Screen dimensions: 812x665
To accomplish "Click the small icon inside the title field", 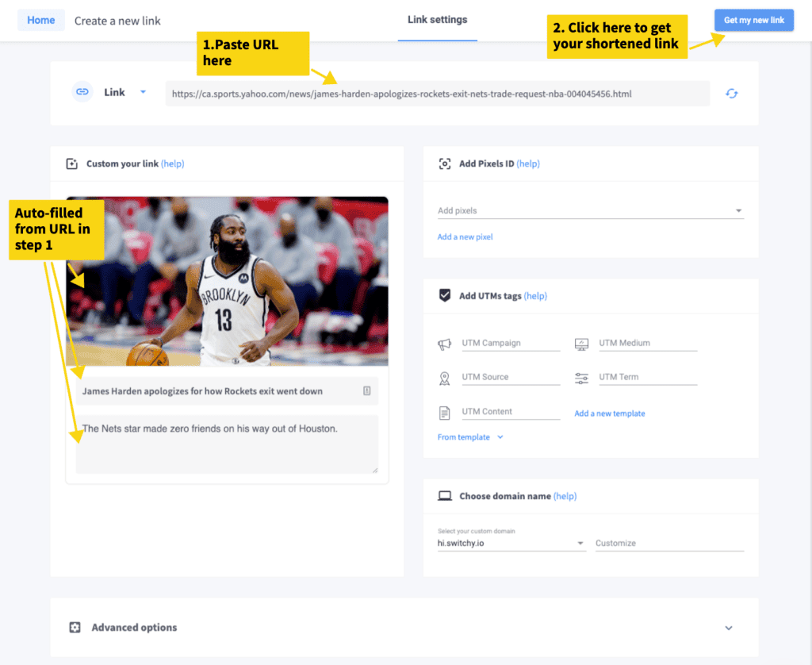I will click(x=366, y=390).
